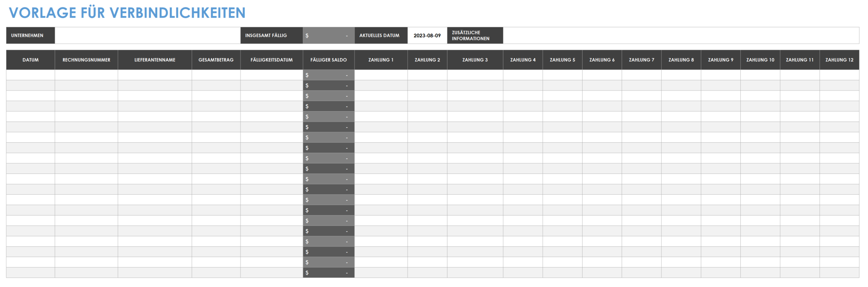This screenshot has width=868, height=287.
Task: Click the ZAHLUNG 9 column header
Action: click(x=721, y=60)
